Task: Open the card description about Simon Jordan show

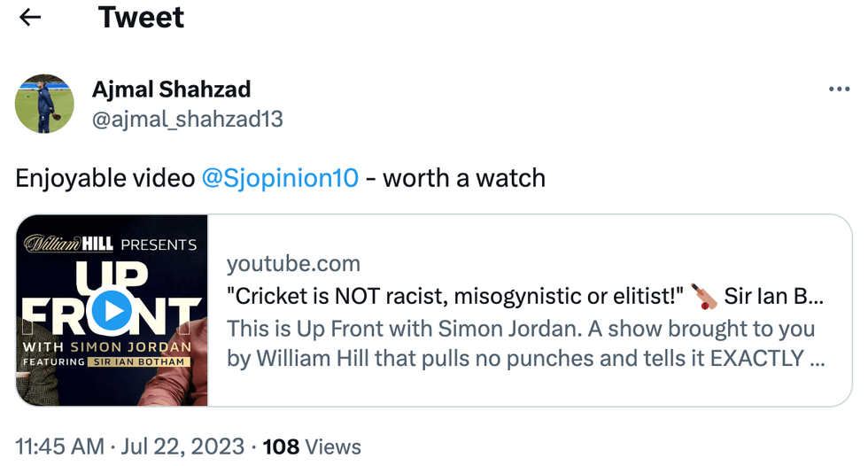Action: [521, 344]
